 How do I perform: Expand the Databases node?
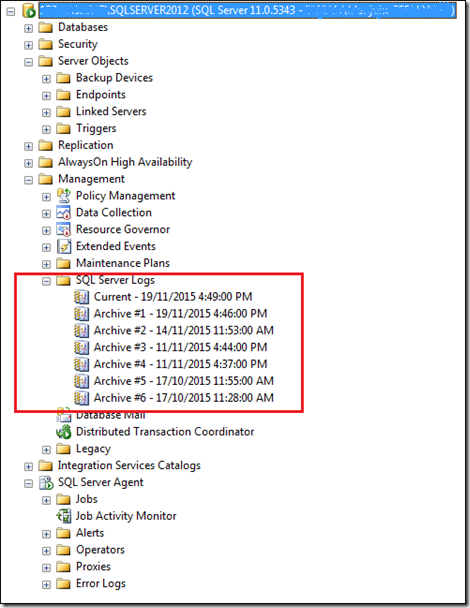[28, 28]
